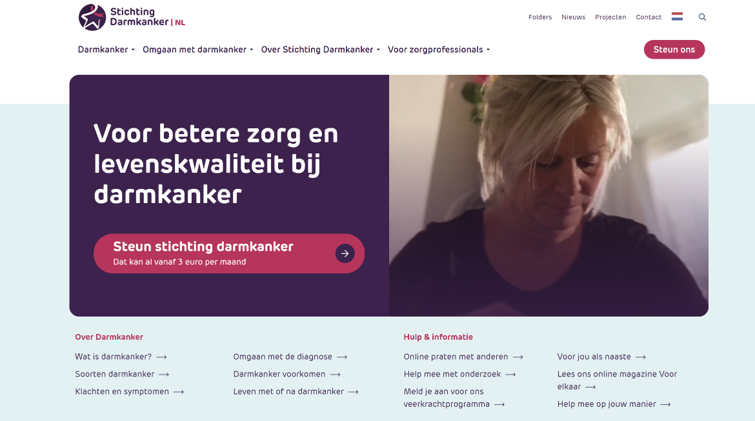This screenshot has height=421, width=755.
Task: Open Over Stichting Darmkanker dropdown
Action: pyautogui.click(x=320, y=50)
